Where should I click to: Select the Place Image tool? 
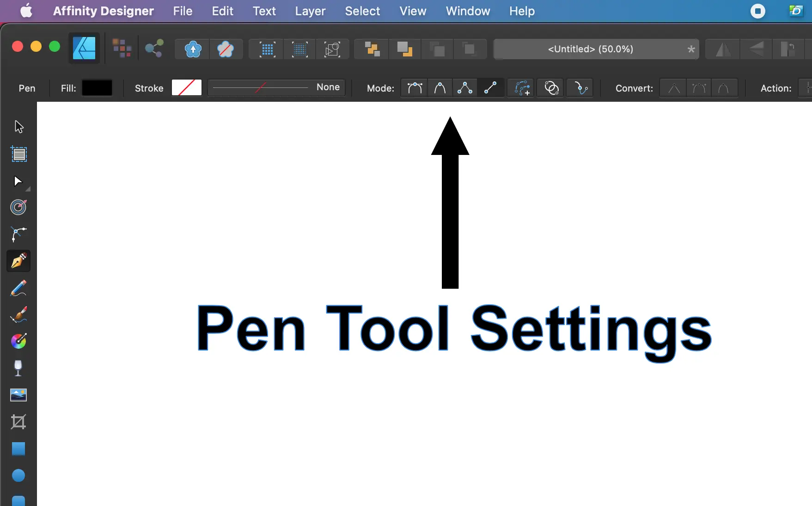coord(18,395)
